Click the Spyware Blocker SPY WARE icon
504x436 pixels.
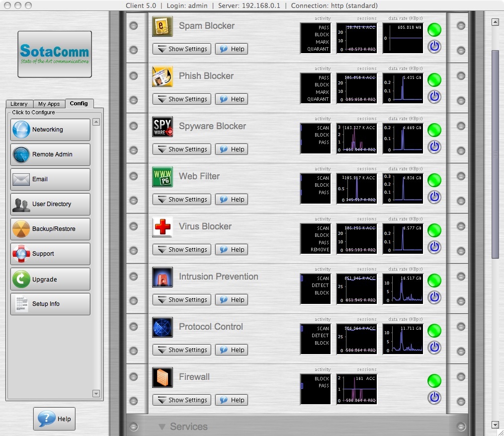(x=163, y=127)
